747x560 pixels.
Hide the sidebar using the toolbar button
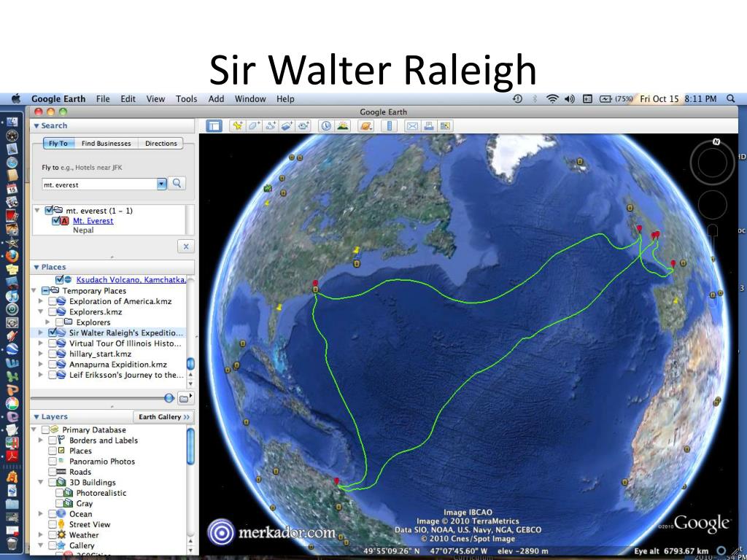tap(214, 125)
